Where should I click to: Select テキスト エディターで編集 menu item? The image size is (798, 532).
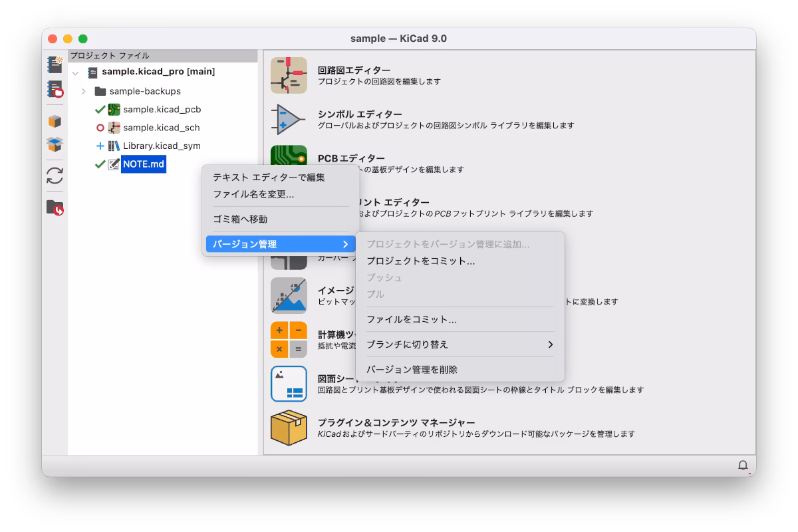pos(269,178)
